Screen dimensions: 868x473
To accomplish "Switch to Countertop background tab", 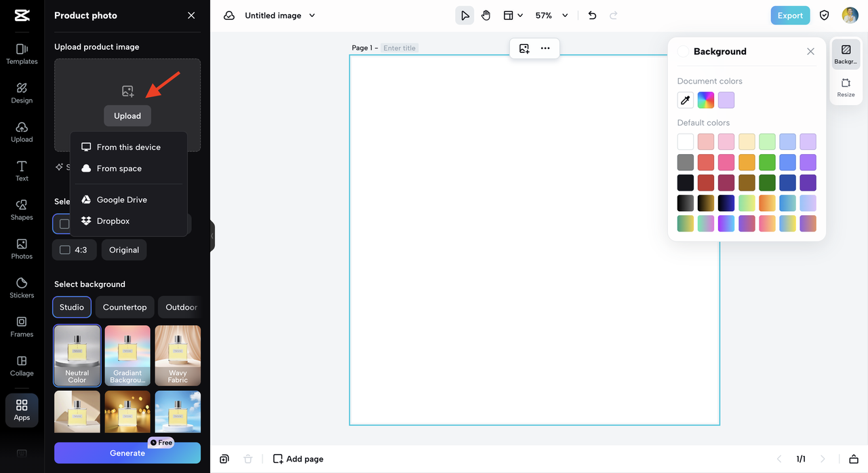I will 125,307.
